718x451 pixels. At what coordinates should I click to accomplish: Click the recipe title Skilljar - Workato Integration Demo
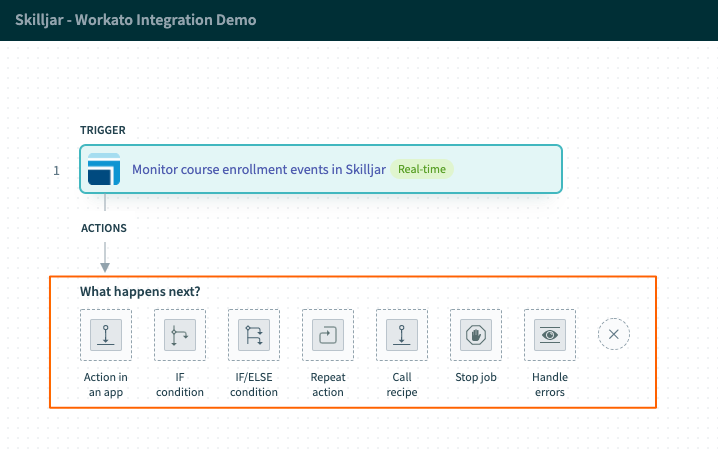point(135,20)
